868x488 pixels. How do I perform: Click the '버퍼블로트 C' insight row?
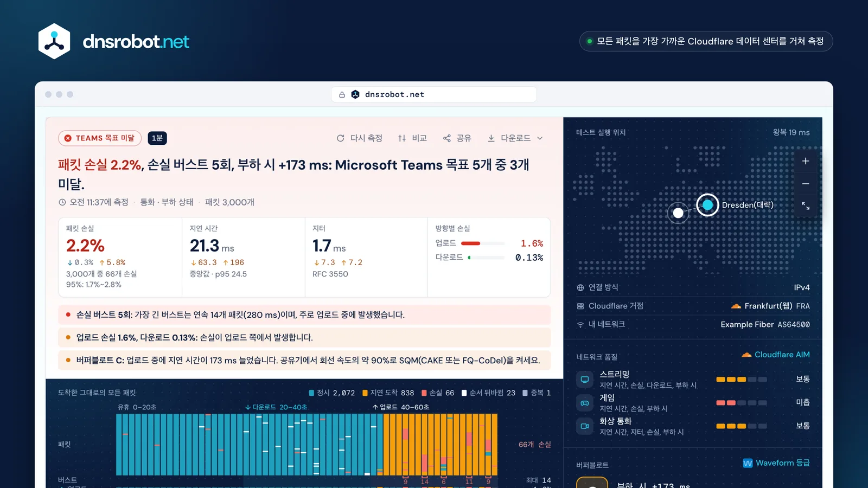304,360
